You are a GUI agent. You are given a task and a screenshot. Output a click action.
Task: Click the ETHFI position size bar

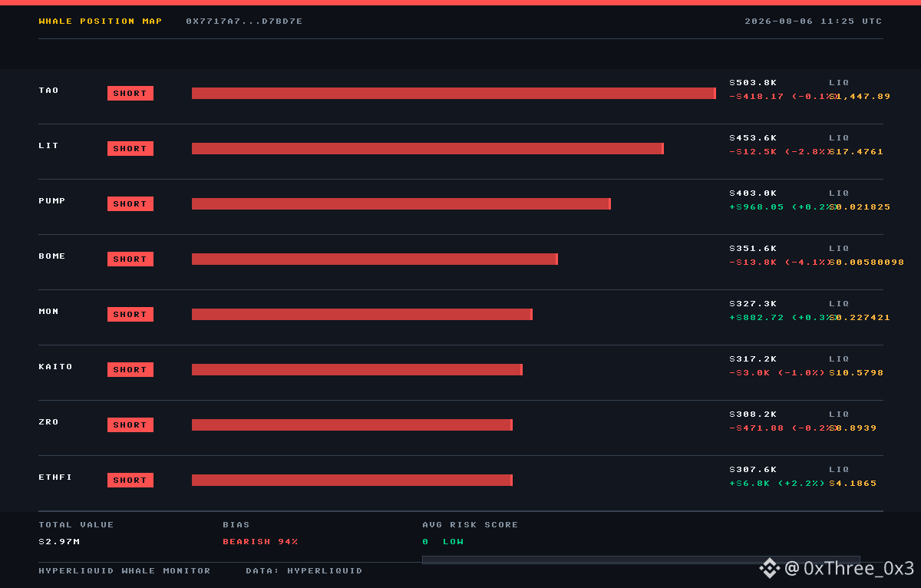pos(352,481)
